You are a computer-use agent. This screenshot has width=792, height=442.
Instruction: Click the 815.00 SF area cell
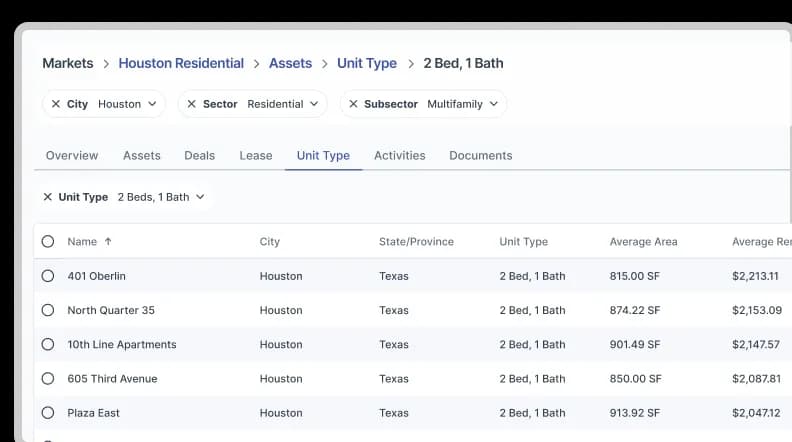tap(635, 276)
